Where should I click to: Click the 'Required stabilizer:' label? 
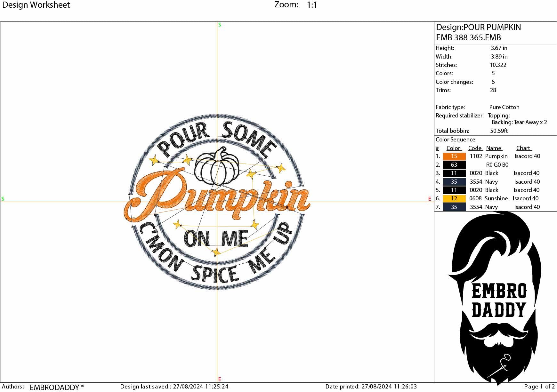459,116
